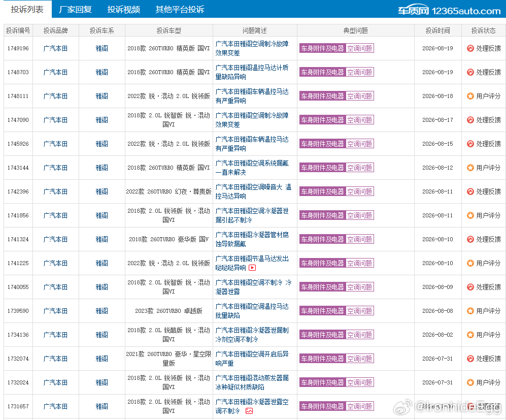Click 雅阁 series link in row 1748703
The image size is (506, 420).
[102, 72]
